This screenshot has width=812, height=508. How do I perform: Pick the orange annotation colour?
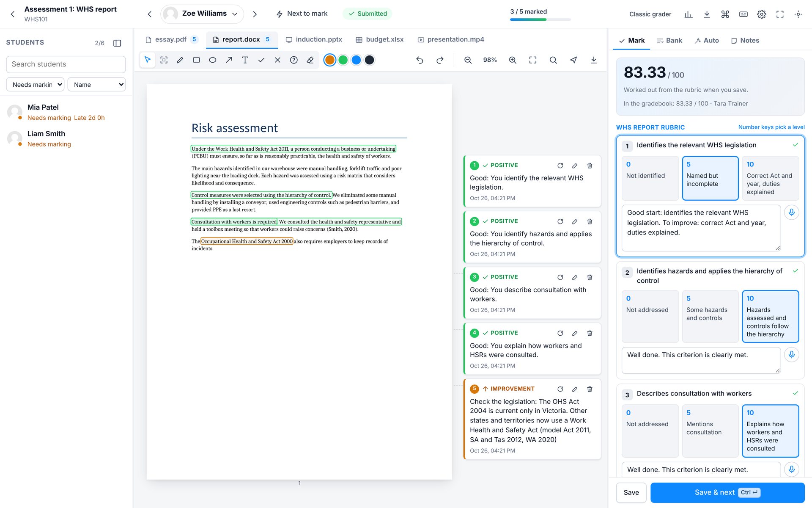click(330, 60)
